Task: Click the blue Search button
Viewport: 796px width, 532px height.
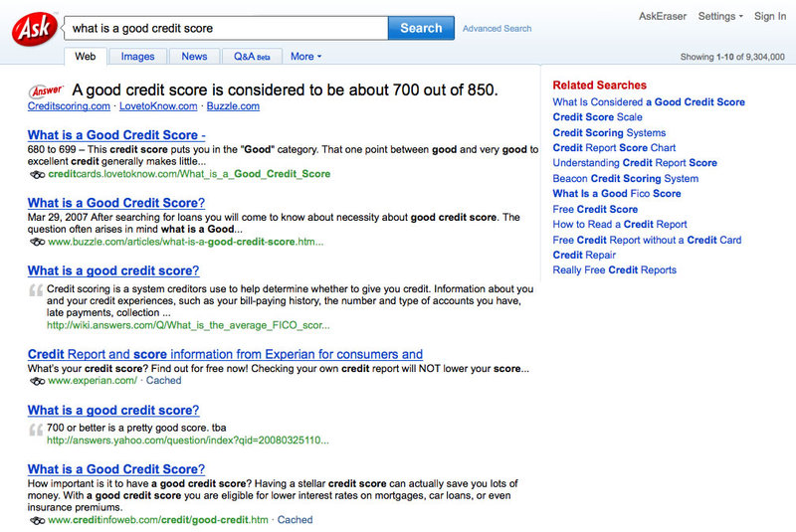Action: tap(421, 28)
